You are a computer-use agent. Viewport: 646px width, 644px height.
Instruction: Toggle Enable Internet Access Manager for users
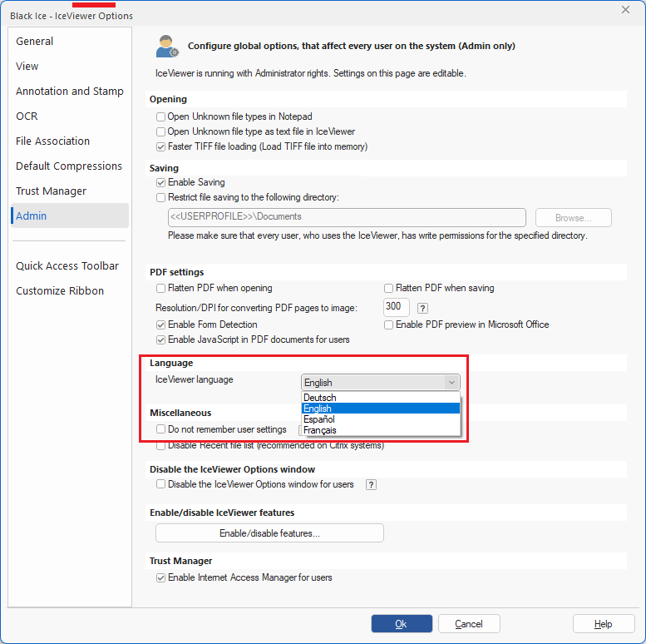pos(160,577)
